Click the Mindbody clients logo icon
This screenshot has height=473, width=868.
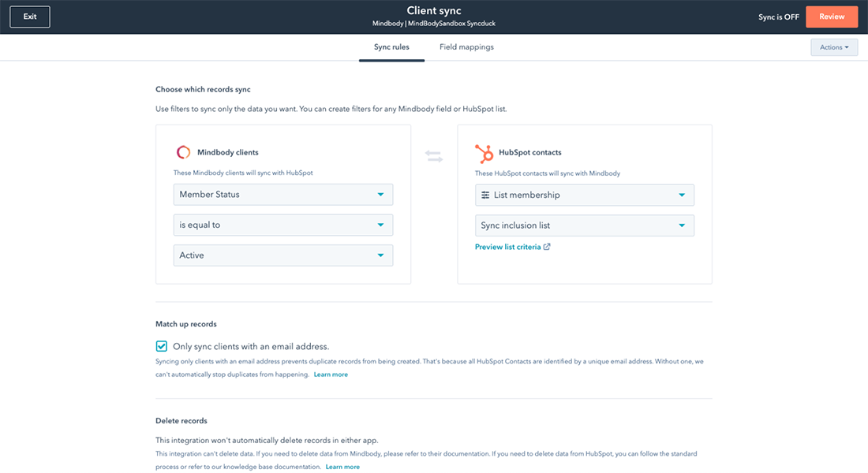(x=183, y=152)
